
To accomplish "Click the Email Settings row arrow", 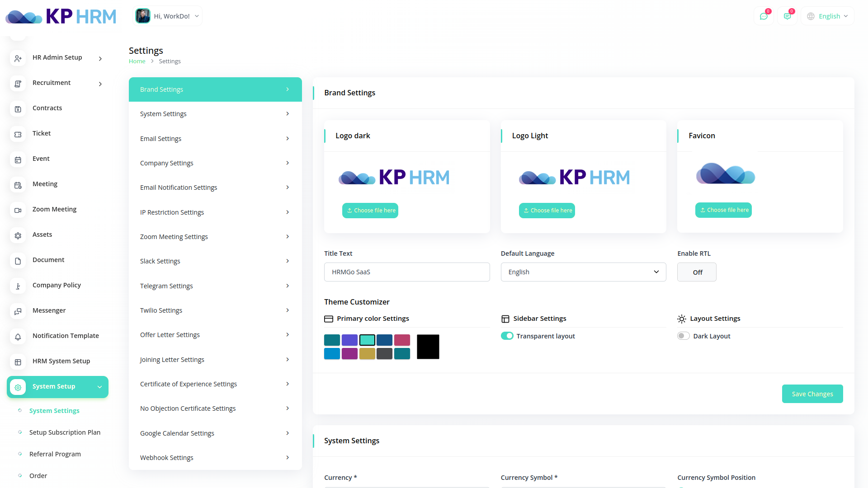I will 288,139.
